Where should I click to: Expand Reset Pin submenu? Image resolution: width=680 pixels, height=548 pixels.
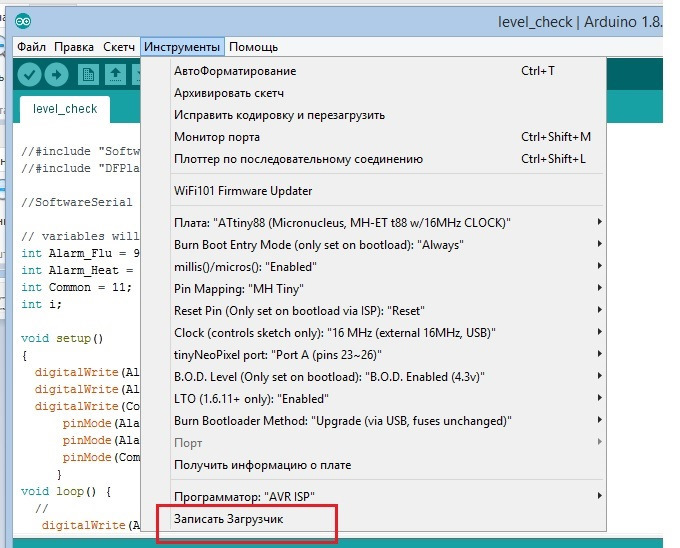point(373,311)
